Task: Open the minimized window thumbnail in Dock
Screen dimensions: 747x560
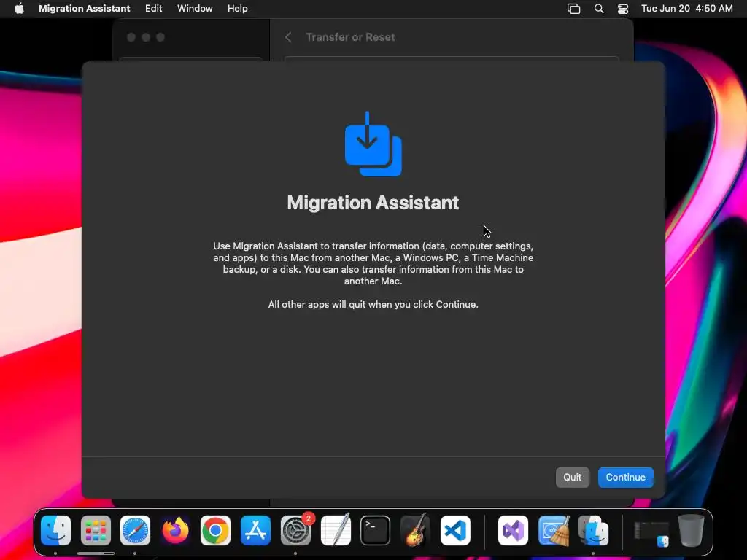Action: [651, 533]
